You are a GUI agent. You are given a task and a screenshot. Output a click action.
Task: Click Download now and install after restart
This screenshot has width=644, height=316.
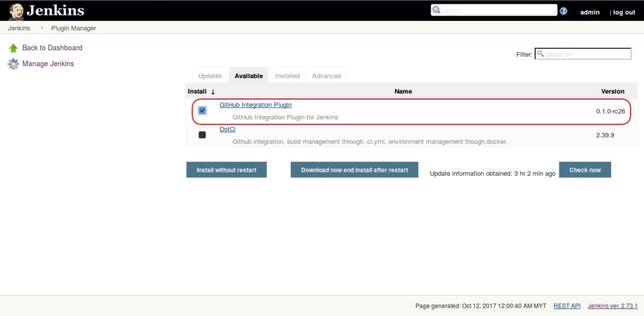tap(354, 170)
